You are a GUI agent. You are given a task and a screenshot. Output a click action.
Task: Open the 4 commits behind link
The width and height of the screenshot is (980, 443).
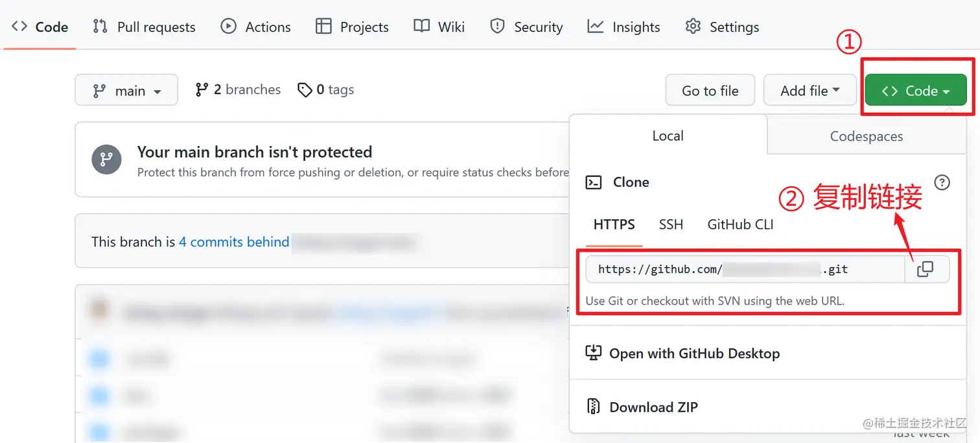[x=234, y=242]
